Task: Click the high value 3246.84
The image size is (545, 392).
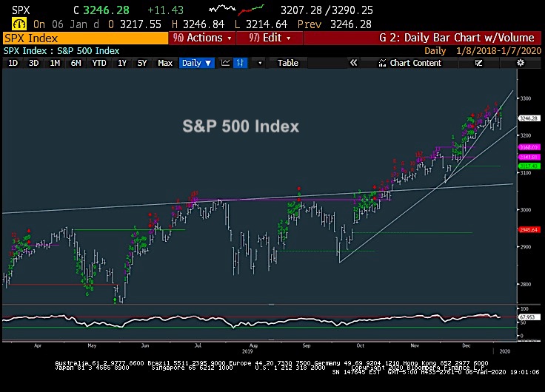Action: click(x=204, y=24)
